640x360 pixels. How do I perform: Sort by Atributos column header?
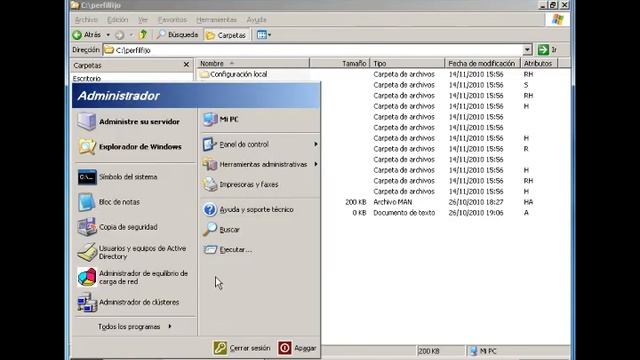click(x=538, y=63)
